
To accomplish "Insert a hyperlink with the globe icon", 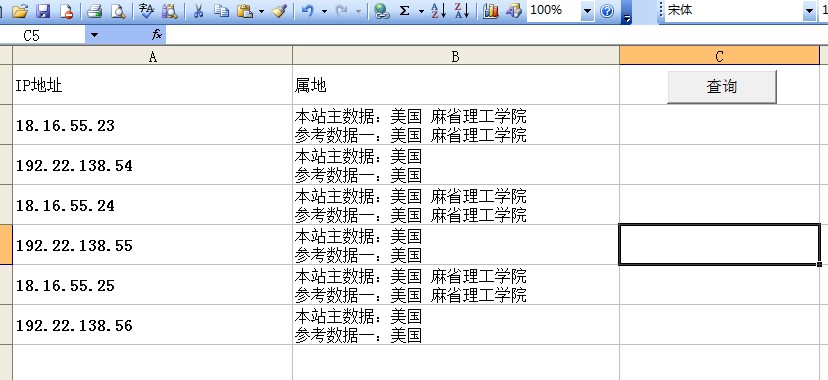I will (x=381, y=11).
